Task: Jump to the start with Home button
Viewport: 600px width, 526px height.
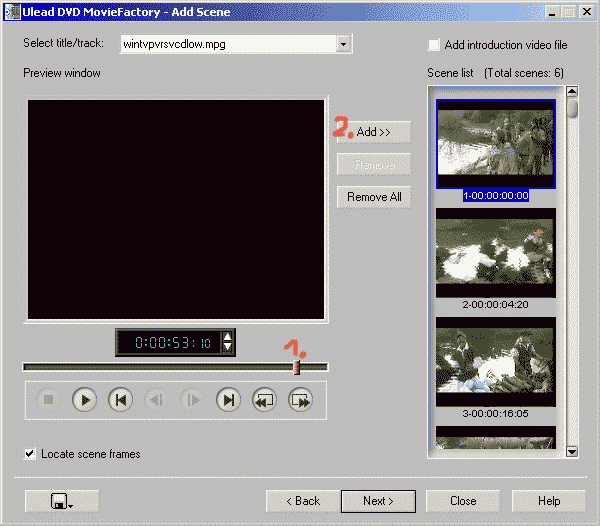Action: pos(121,400)
